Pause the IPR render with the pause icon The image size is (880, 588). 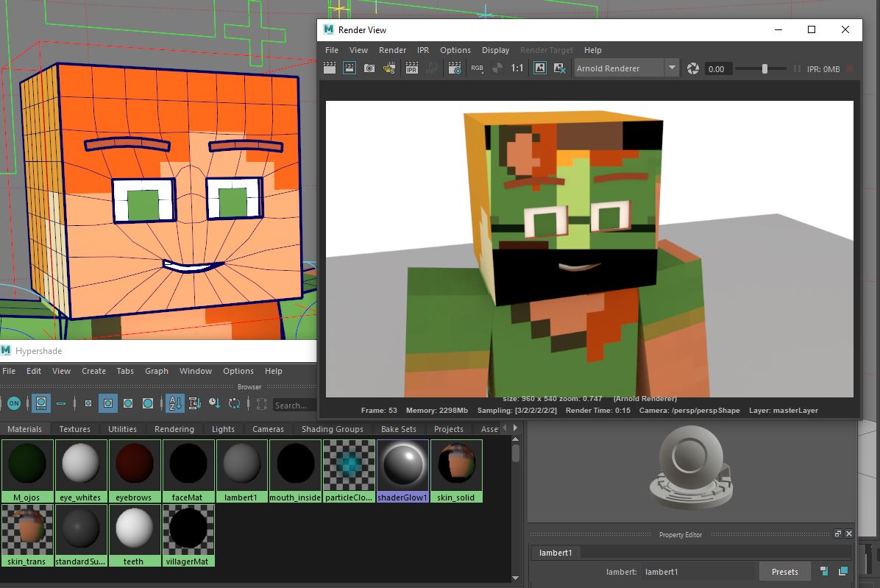tap(797, 68)
